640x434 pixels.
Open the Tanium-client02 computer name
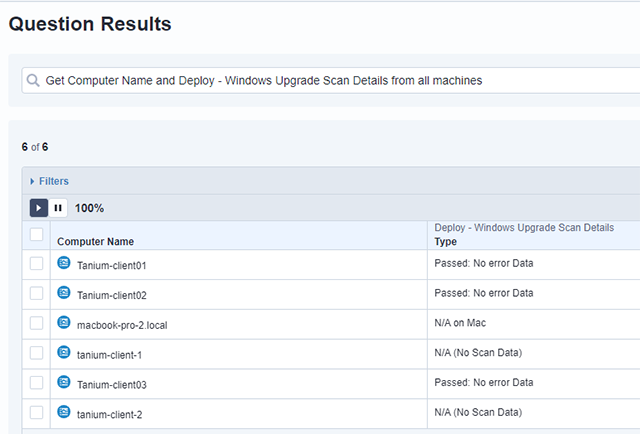(111, 294)
